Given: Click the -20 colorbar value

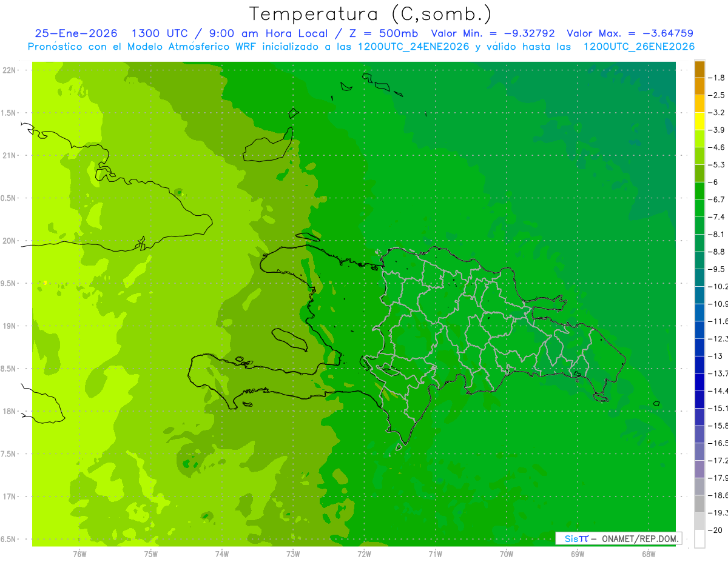Looking at the screenshot, I should 716,530.
